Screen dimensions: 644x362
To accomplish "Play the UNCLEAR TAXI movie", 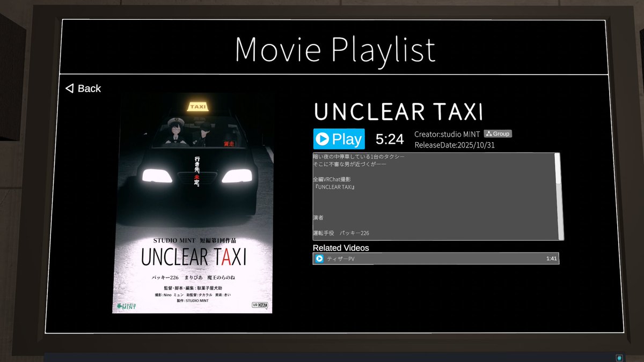I will [339, 139].
